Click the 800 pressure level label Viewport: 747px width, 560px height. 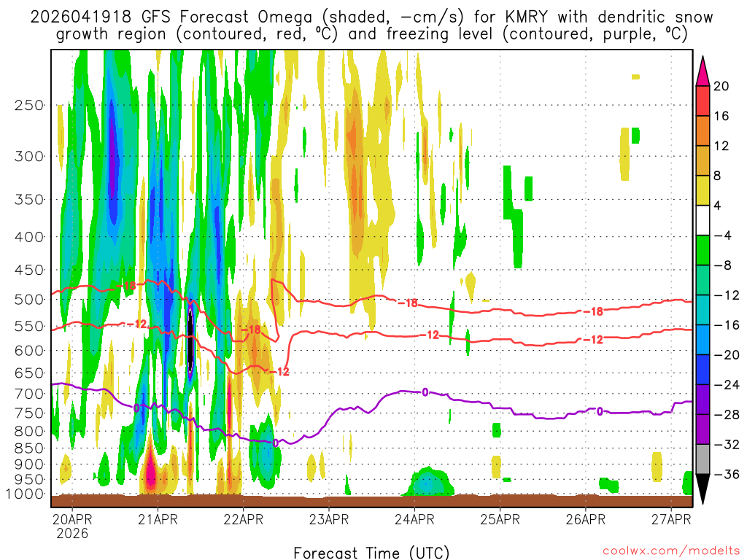(29, 432)
